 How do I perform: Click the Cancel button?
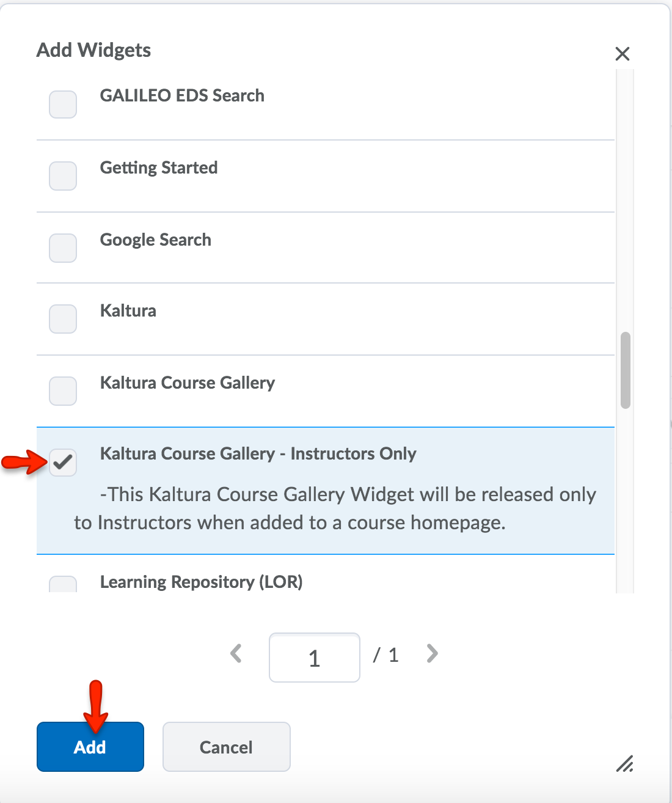pos(226,747)
